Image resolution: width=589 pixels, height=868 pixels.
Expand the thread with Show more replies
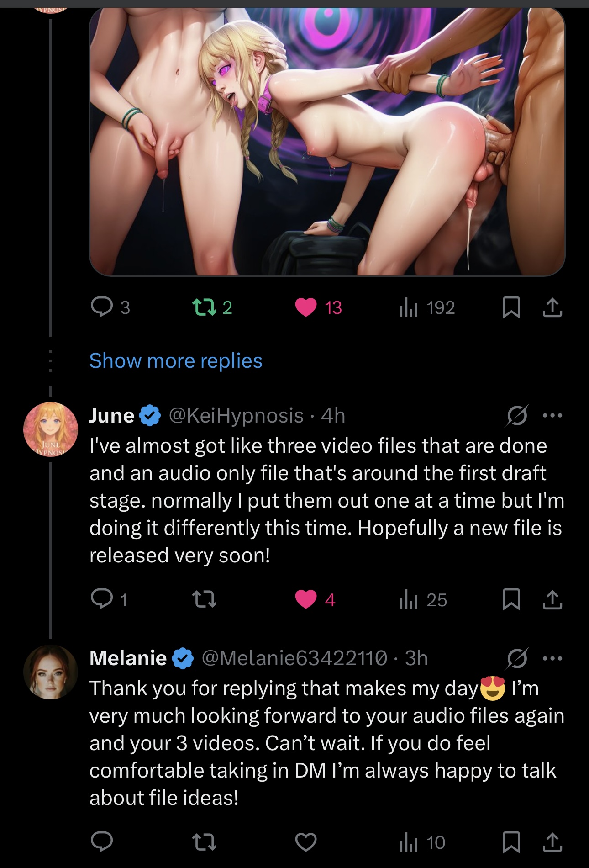pyautogui.click(x=176, y=361)
